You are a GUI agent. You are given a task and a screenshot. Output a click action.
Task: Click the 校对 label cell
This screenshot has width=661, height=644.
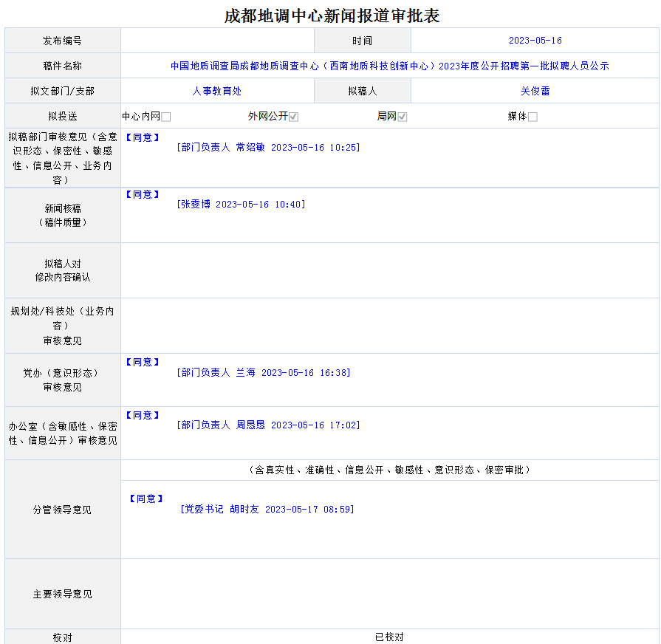coord(63,637)
